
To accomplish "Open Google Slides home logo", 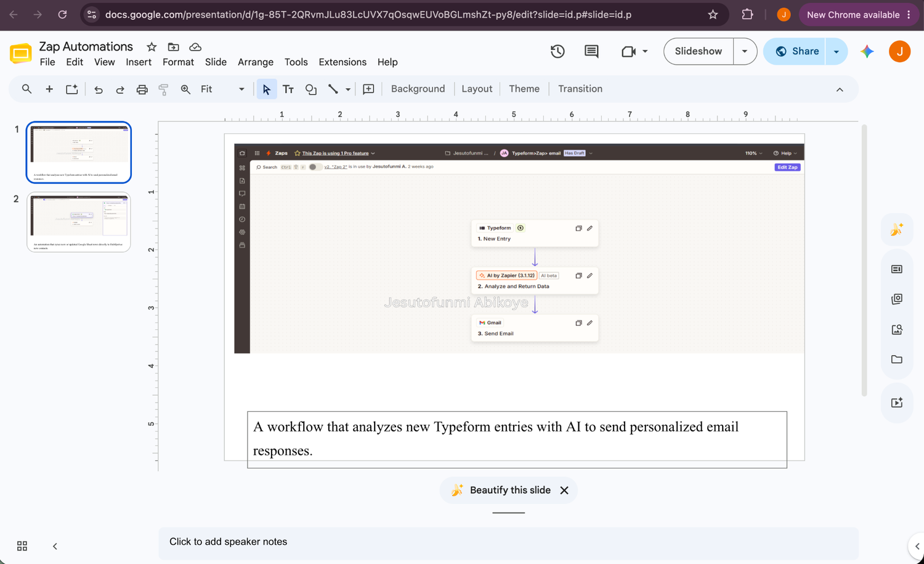I will [20, 54].
